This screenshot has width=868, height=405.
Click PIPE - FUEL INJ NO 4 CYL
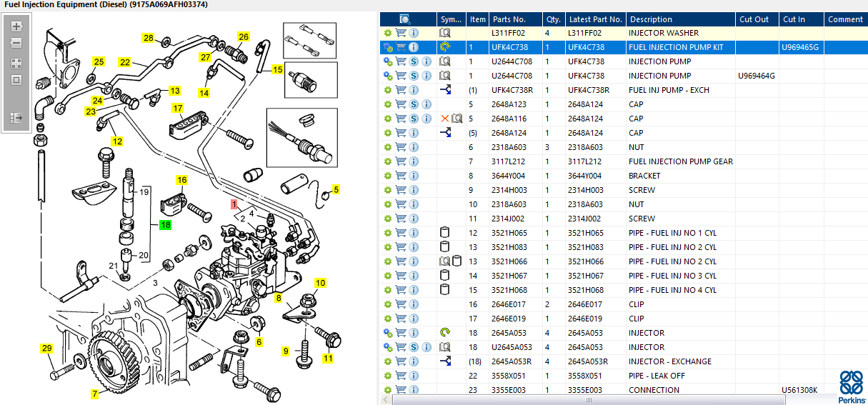pyautogui.click(x=672, y=290)
